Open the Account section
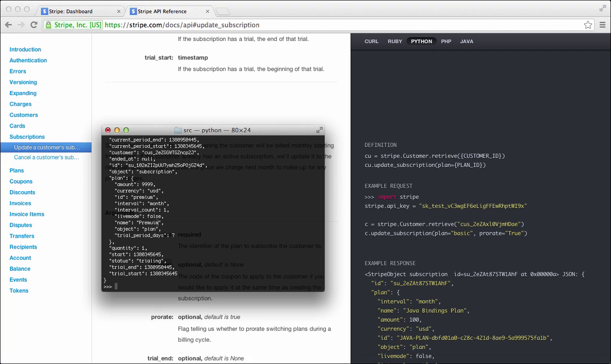This screenshot has width=611, height=364. pos(20,258)
